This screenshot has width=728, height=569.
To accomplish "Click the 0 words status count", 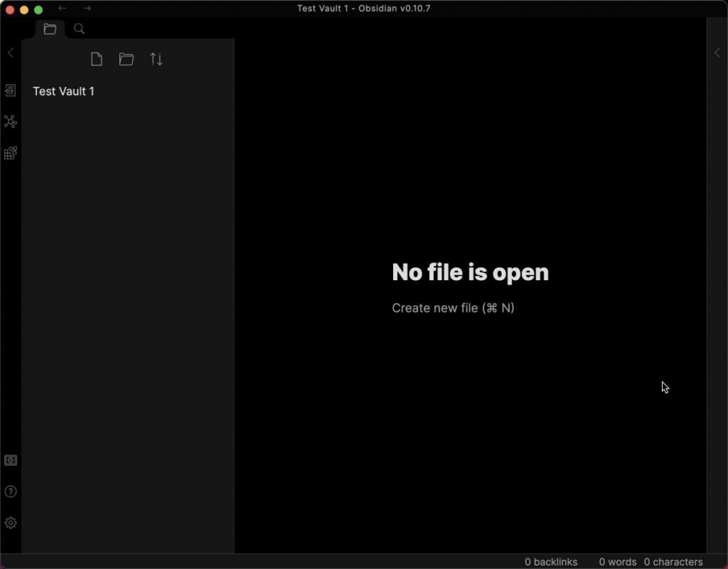I will tap(618, 562).
